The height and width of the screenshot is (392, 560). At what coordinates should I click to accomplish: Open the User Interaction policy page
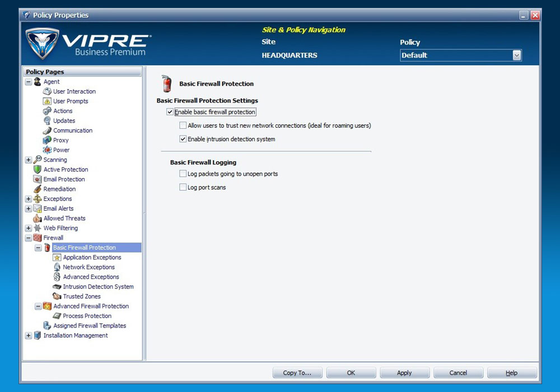74,91
